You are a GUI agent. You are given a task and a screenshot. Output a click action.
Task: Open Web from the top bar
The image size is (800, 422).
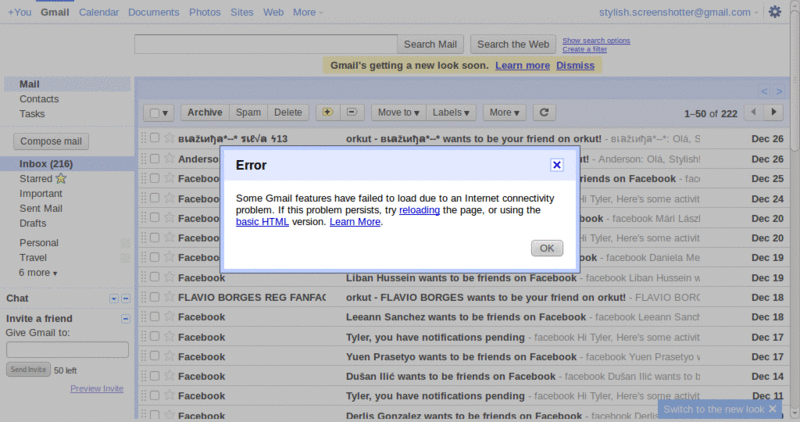coord(273,12)
